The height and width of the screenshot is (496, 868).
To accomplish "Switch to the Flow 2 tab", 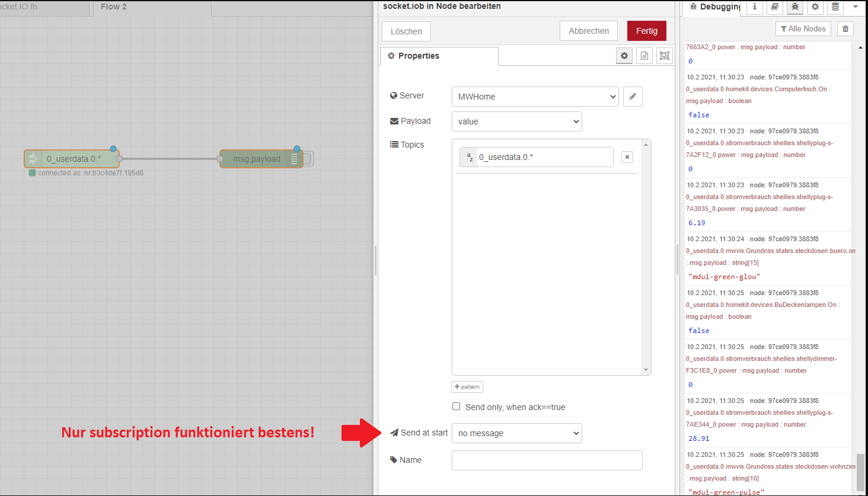I will 152,7.
